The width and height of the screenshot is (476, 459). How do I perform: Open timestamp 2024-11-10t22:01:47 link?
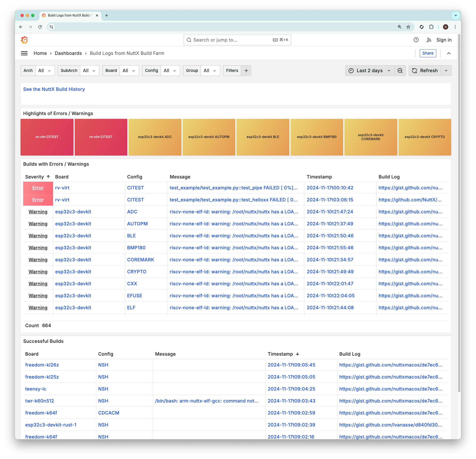click(330, 284)
